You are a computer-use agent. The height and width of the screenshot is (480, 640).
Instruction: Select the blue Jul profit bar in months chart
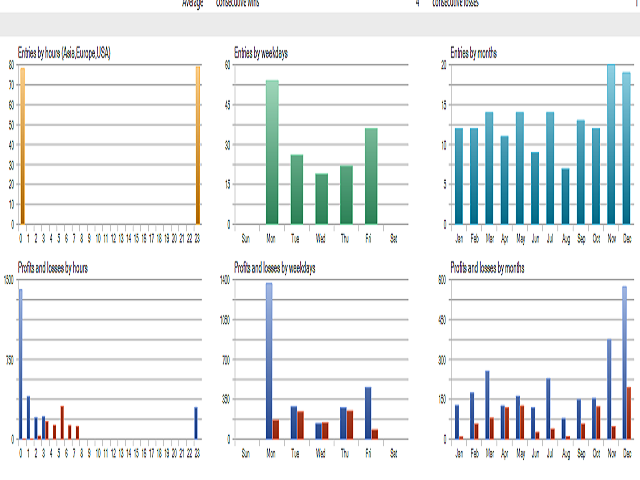(x=548, y=409)
